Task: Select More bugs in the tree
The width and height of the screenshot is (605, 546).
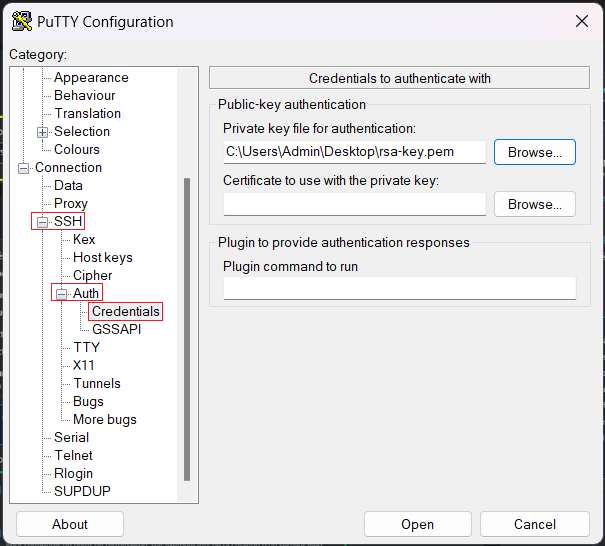Action: point(105,419)
